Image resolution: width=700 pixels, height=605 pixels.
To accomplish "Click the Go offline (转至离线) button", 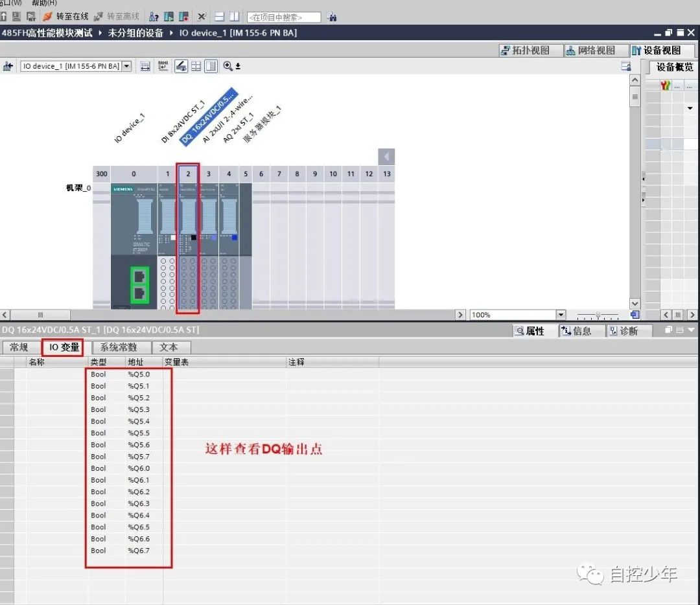I will click(x=117, y=16).
